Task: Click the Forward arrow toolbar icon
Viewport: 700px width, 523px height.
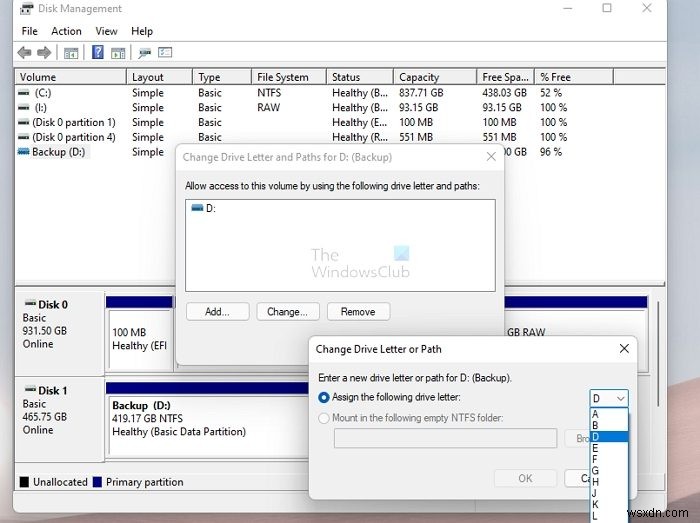Action: point(44,53)
